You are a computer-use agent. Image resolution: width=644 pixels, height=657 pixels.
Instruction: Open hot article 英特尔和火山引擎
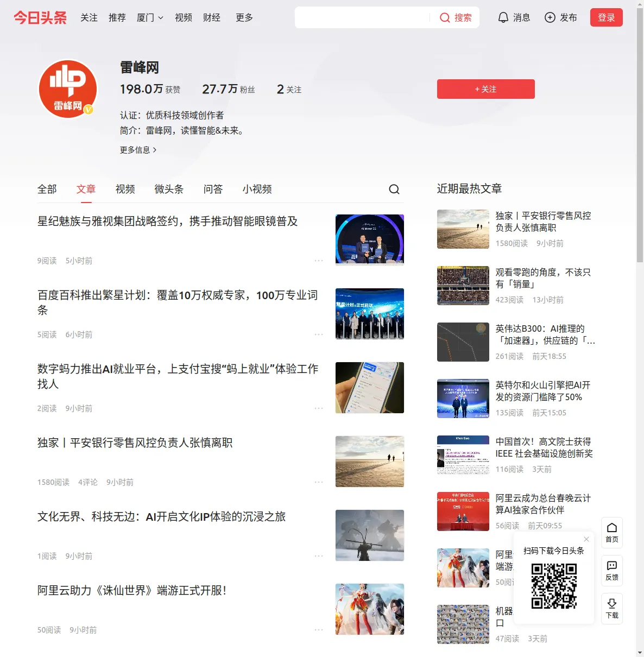pyautogui.click(x=543, y=391)
